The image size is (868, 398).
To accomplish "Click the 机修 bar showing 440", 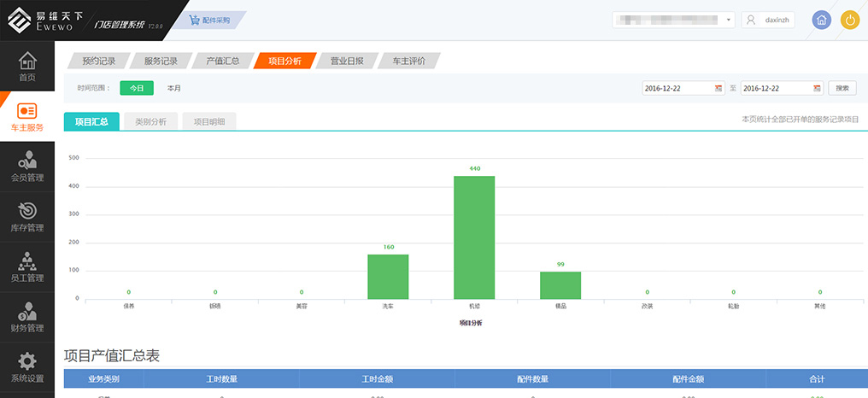I will point(474,237).
